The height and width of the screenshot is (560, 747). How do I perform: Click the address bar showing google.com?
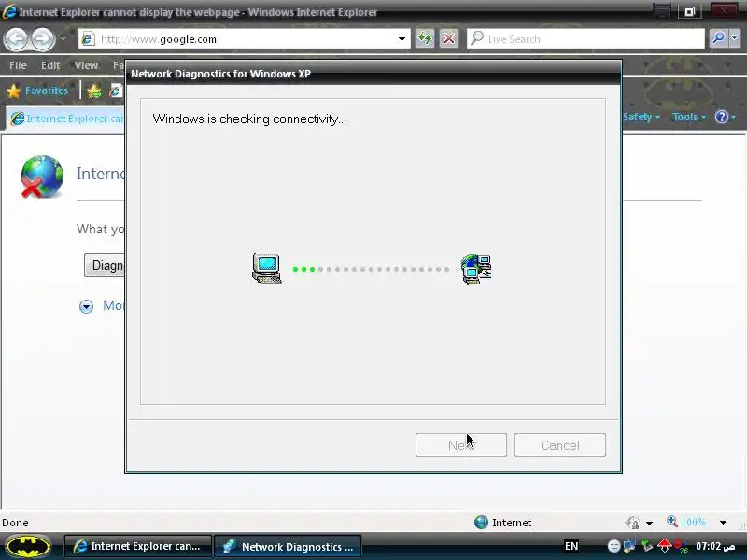coord(243,39)
